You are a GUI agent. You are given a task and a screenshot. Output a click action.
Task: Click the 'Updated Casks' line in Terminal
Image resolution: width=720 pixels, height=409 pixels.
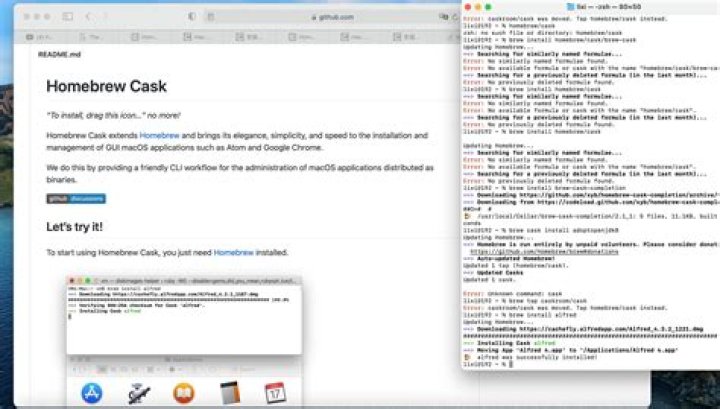[493, 273]
